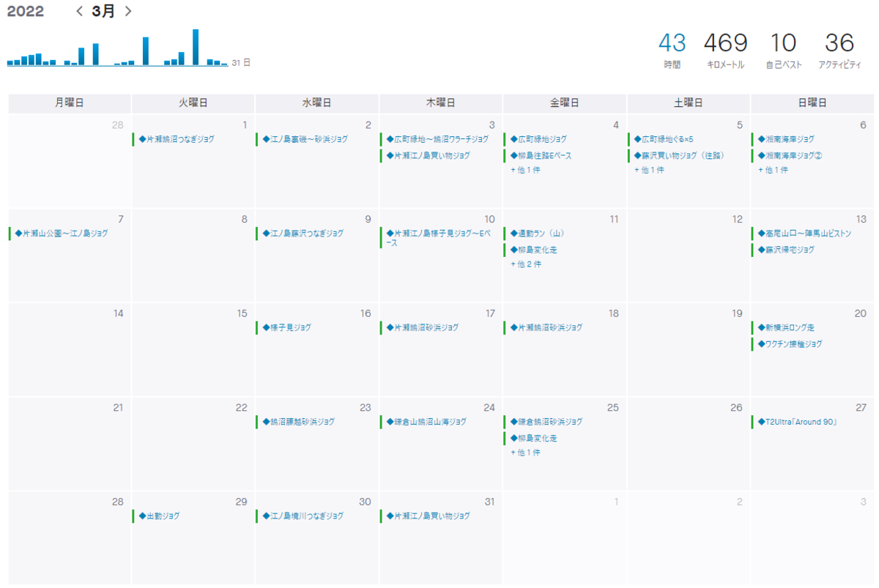This screenshot has height=588, width=879.
Task: Open 片瀬江ノ島買い物ジョグ on March 3
Action: tap(428, 156)
